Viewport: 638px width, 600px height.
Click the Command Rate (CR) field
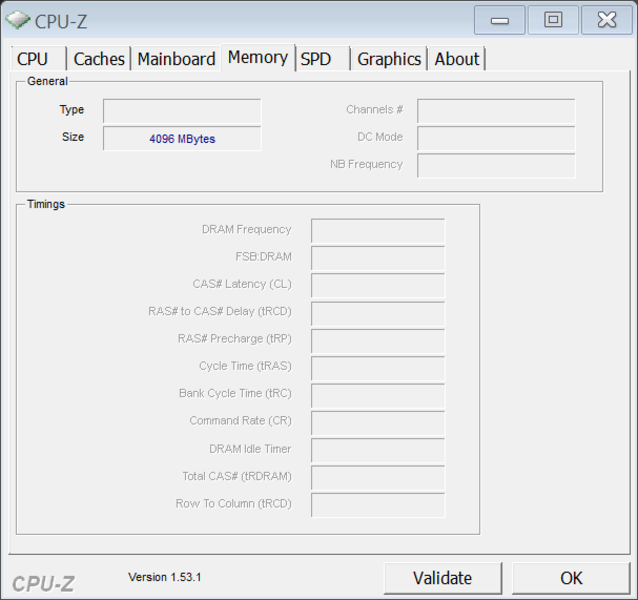(378, 423)
